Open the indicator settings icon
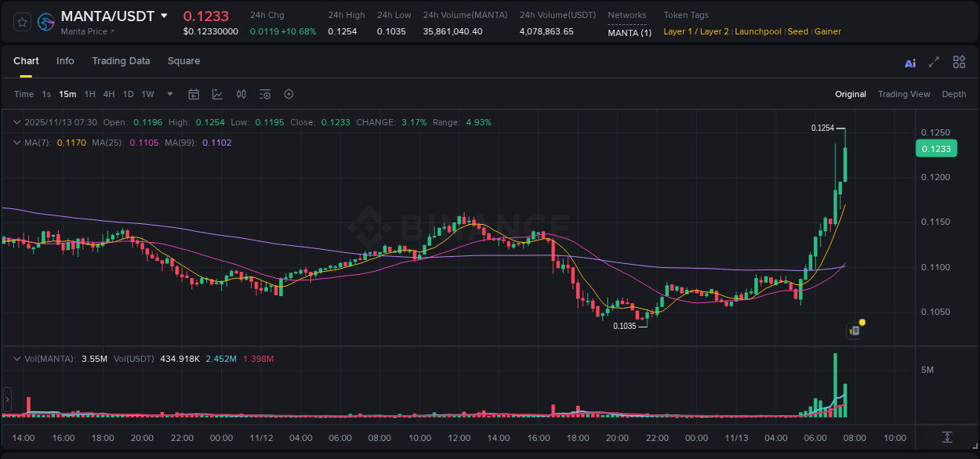This screenshot has height=459, width=980. pos(265,93)
